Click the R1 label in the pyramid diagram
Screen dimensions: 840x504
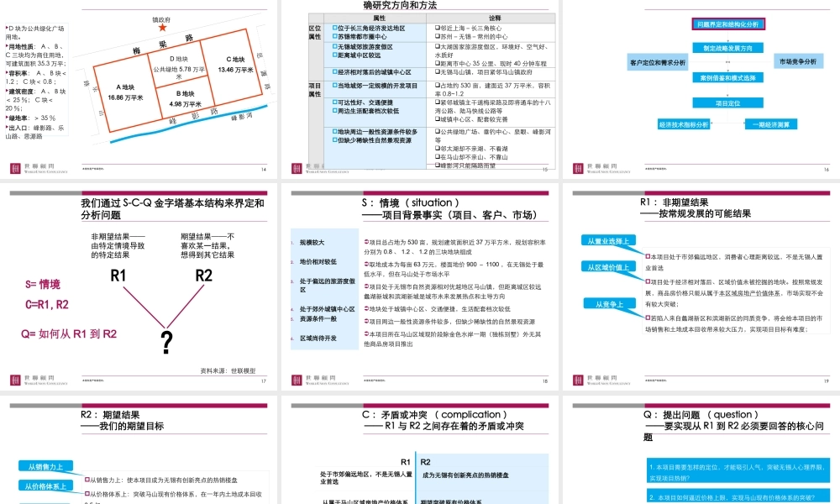click(x=118, y=276)
